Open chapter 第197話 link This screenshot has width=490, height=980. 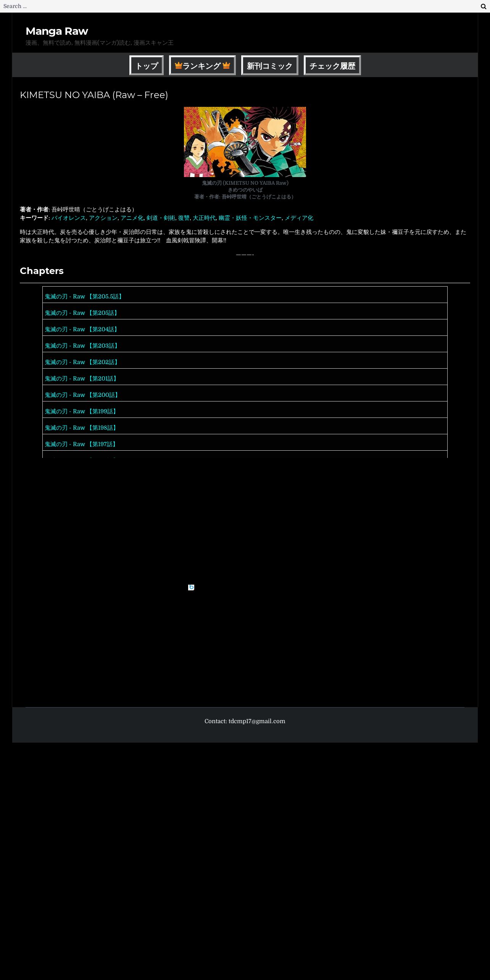[x=81, y=444]
